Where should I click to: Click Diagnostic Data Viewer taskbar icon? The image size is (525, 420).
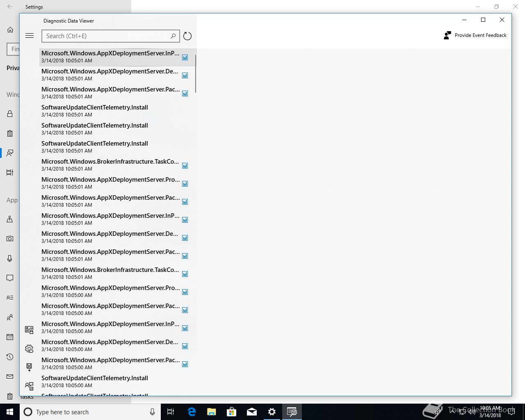click(x=292, y=412)
